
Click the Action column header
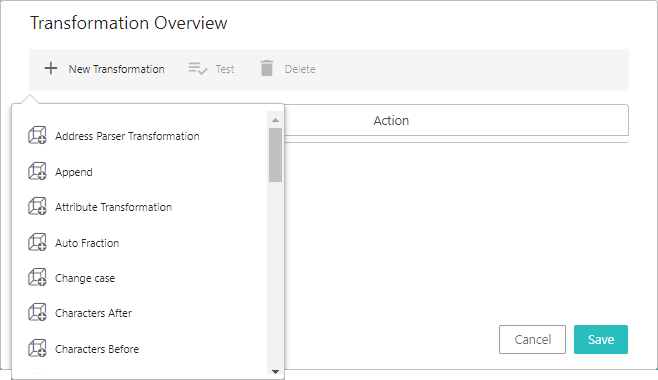[x=391, y=120]
